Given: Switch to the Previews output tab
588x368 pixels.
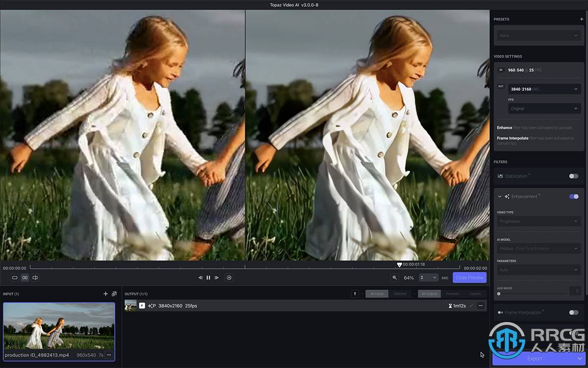Looking at the screenshot, I should pyautogui.click(x=452, y=294).
